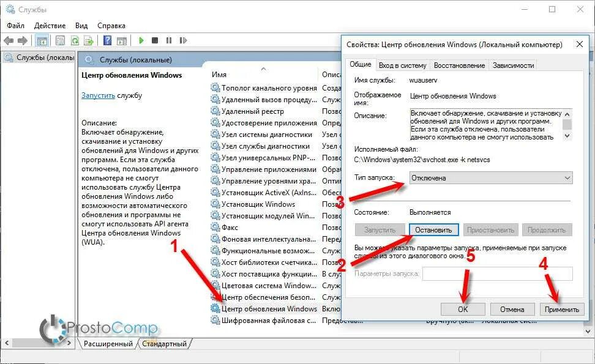Open Help via blue question mark icon
The image size is (595, 364).
click(107, 40)
